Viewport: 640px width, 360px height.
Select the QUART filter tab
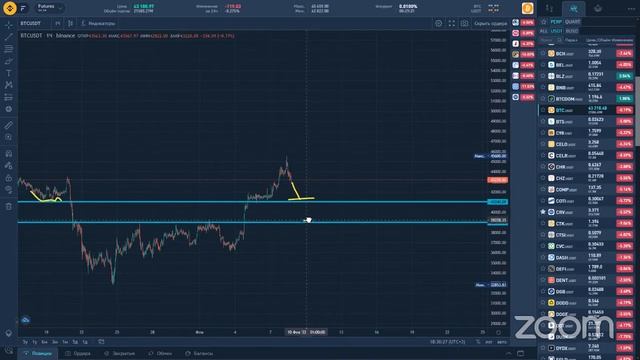tap(572, 22)
